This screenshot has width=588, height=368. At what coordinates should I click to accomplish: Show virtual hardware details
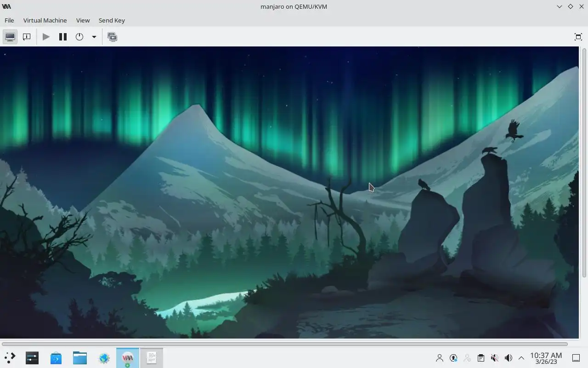coord(27,37)
